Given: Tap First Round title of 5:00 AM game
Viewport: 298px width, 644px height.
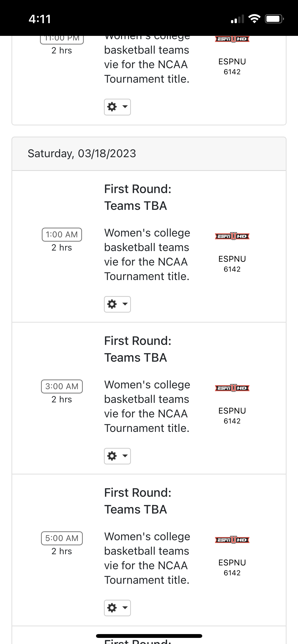Looking at the screenshot, I should (138, 501).
